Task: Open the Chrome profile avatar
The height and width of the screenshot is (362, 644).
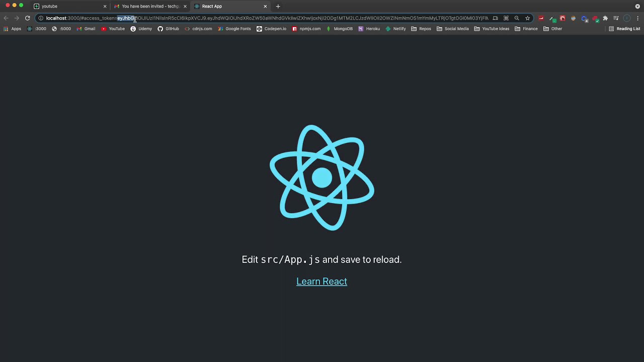Action: pyautogui.click(x=627, y=18)
